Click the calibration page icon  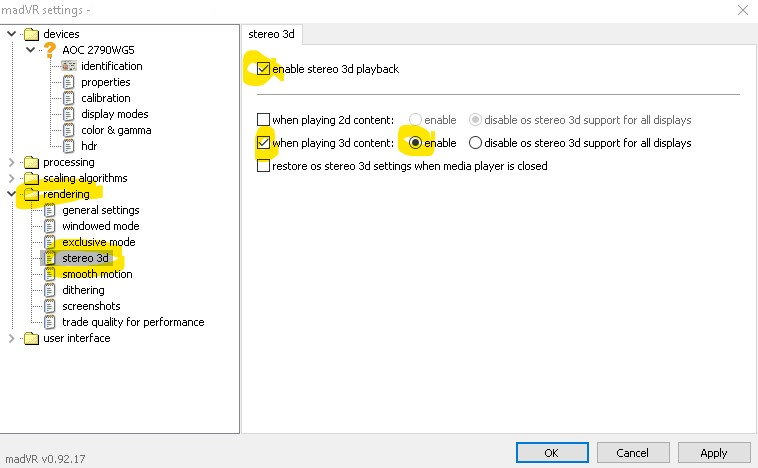click(x=69, y=98)
